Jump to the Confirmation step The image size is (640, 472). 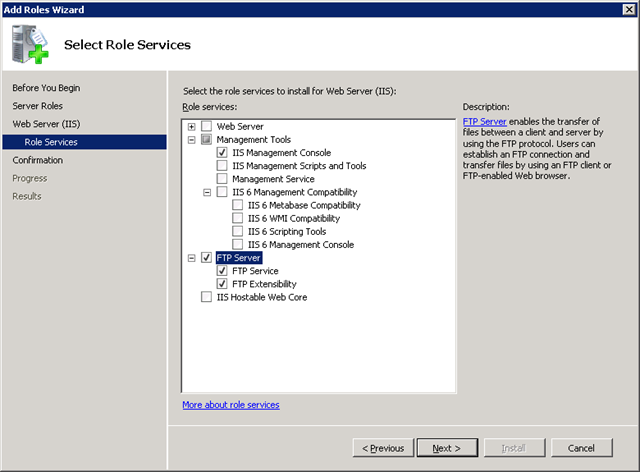point(38,160)
